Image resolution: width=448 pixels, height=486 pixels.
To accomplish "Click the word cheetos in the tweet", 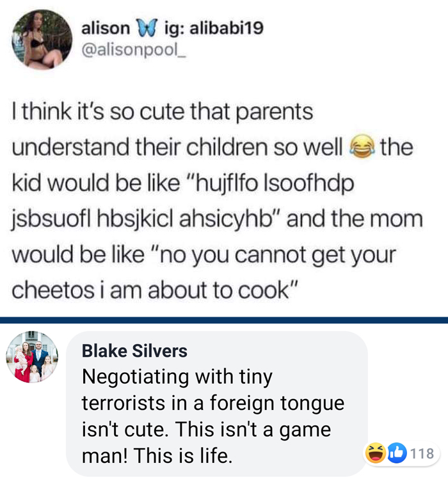I will 53,290.
